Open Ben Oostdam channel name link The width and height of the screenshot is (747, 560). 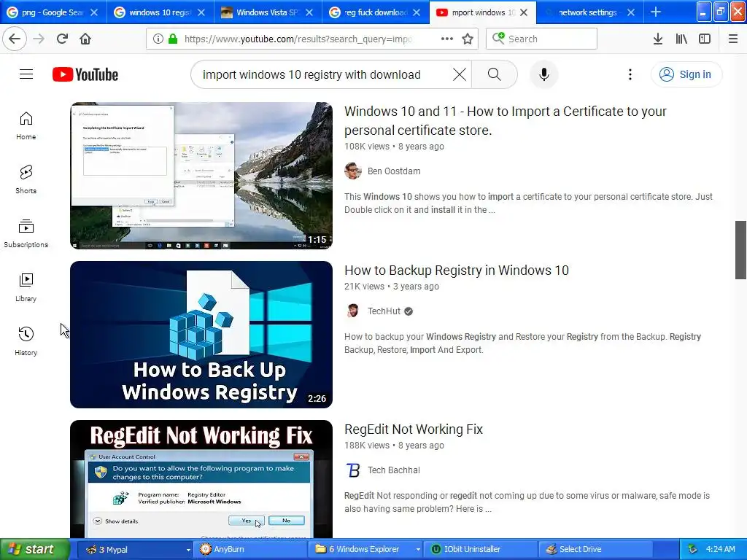[394, 171]
